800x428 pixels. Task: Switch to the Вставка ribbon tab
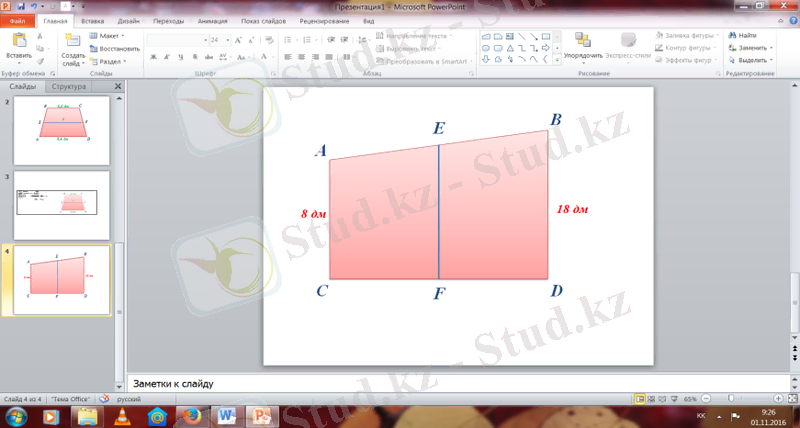92,20
